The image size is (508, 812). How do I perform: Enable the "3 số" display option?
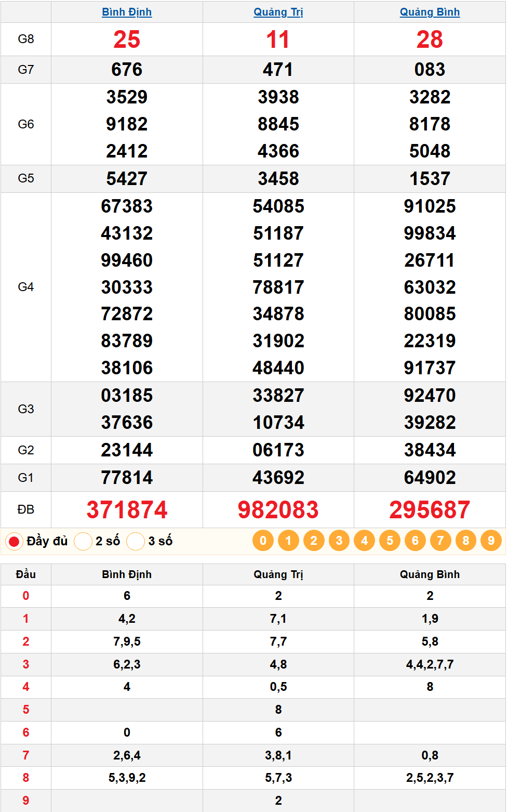click(136, 542)
